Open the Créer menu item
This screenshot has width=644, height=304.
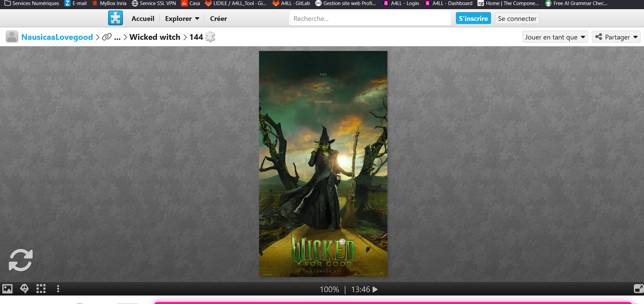pyautogui.click(x=218, y=19)
